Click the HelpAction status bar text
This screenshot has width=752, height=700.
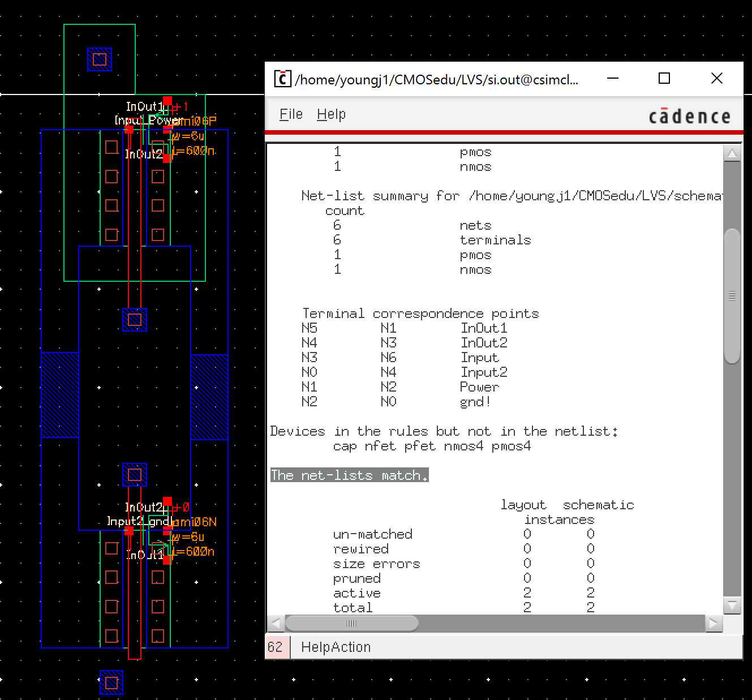(336, 647)
